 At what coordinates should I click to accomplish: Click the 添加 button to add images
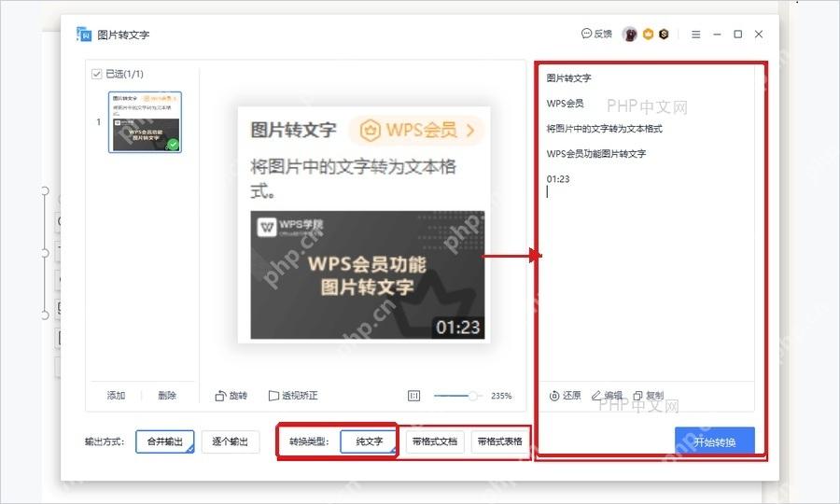[116, 396]
